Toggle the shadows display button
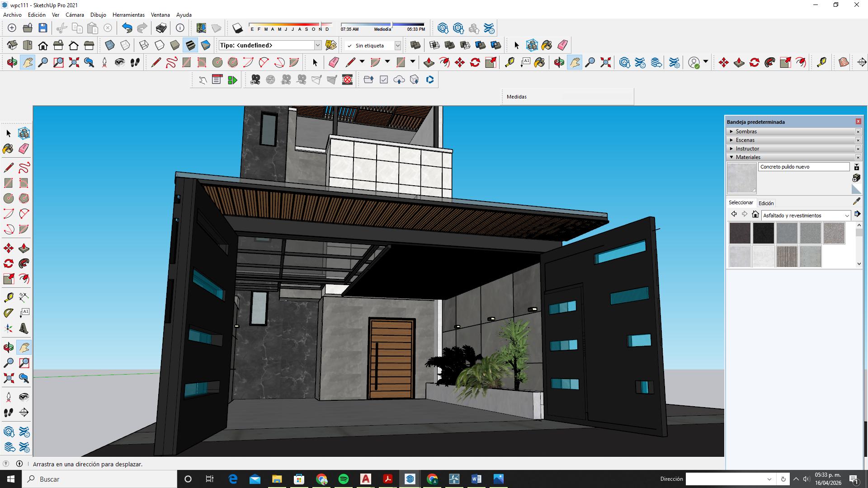The height and width of the screenshot is (488, 868). 237,28
